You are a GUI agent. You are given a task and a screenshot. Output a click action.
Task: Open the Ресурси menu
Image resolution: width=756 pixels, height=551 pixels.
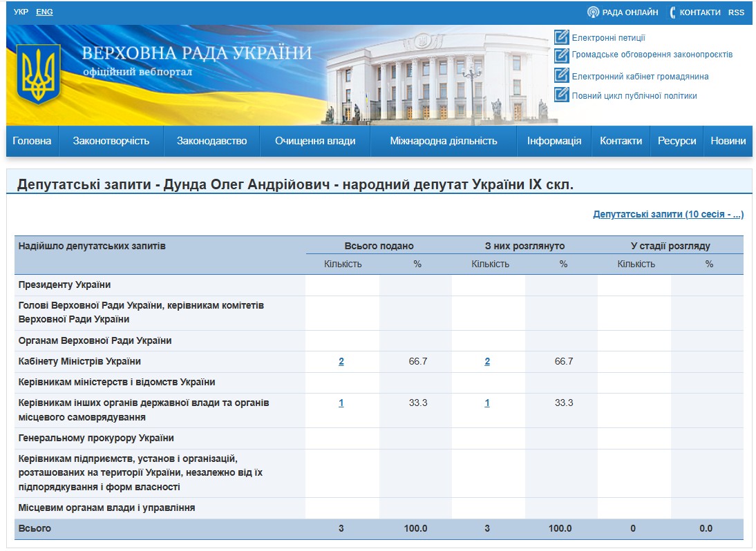pos(677,141)
